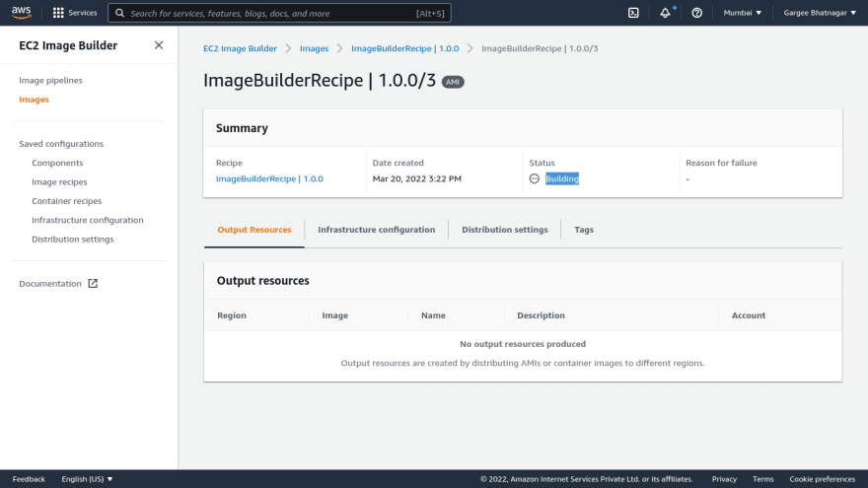Switch to the Infrastructure configuration tab

[377, 230]
